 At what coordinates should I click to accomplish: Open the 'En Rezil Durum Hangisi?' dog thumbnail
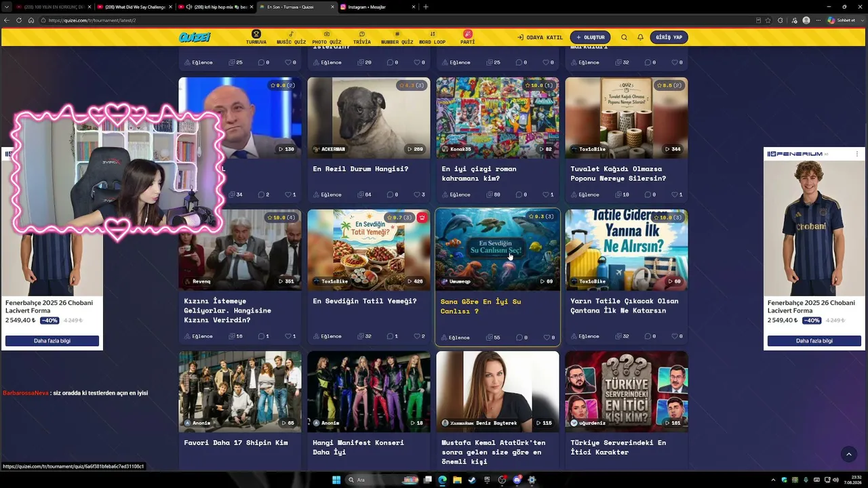point(369,117)
